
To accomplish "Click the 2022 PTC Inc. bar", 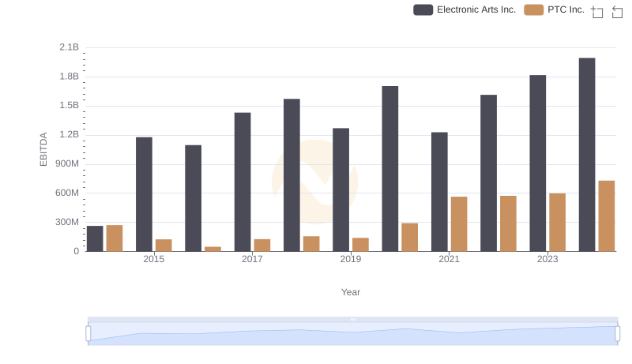I will pyautogui.click(x=508, y=224).
